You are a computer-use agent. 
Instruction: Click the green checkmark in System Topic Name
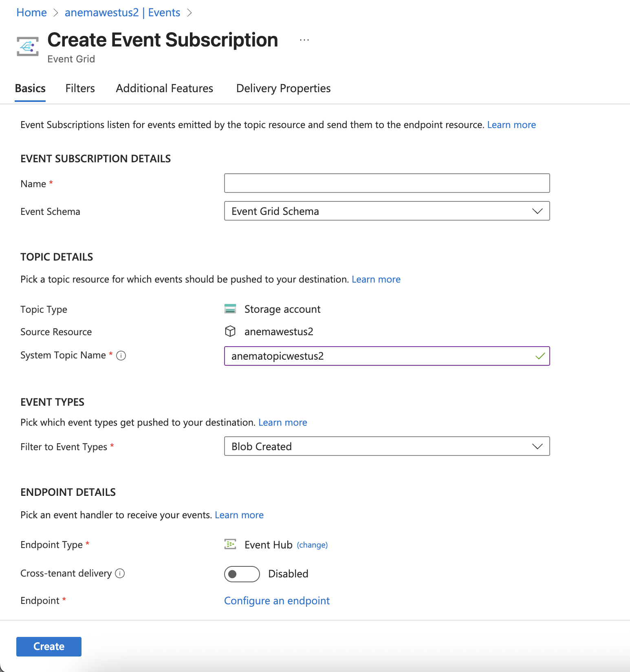click(x=540, y=356)
